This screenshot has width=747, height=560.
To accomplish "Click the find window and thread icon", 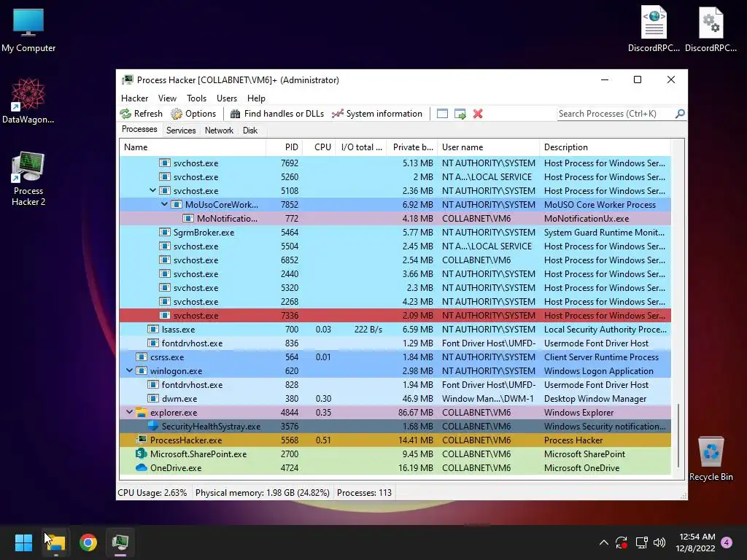I will pos(460,114).
